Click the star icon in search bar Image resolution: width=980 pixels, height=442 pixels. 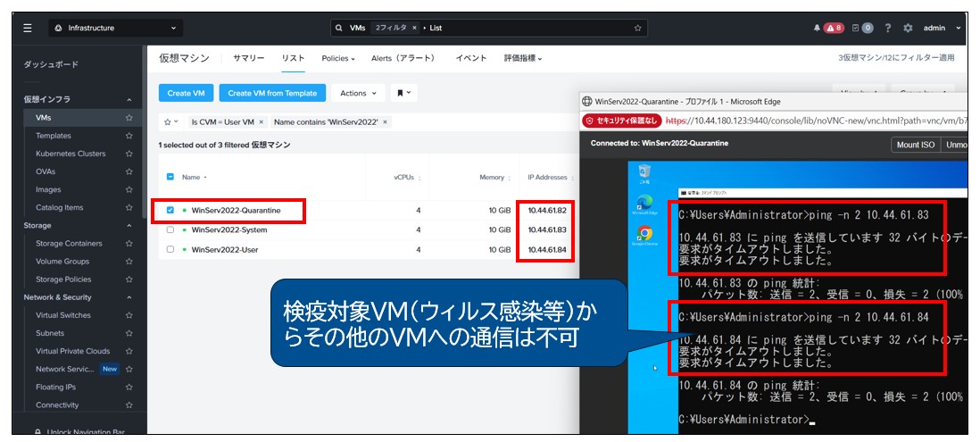pos(637,28)
